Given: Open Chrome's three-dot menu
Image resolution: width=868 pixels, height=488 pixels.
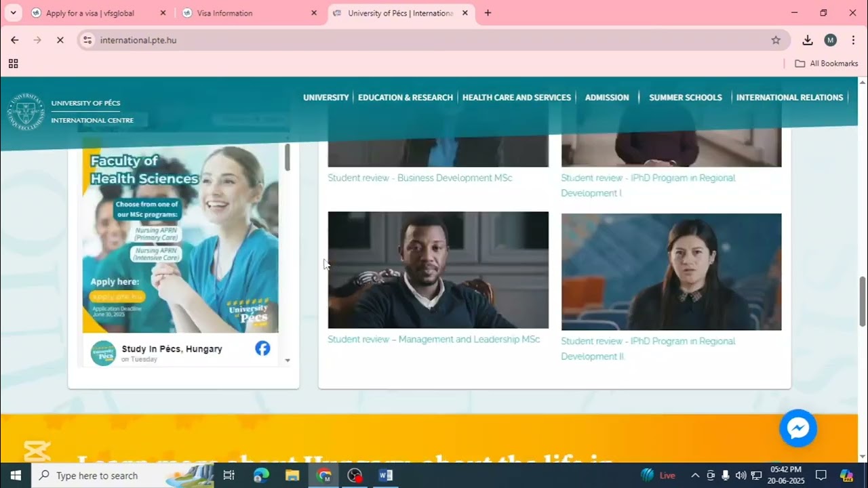Looking at the screenshot, I should point(853,40).
